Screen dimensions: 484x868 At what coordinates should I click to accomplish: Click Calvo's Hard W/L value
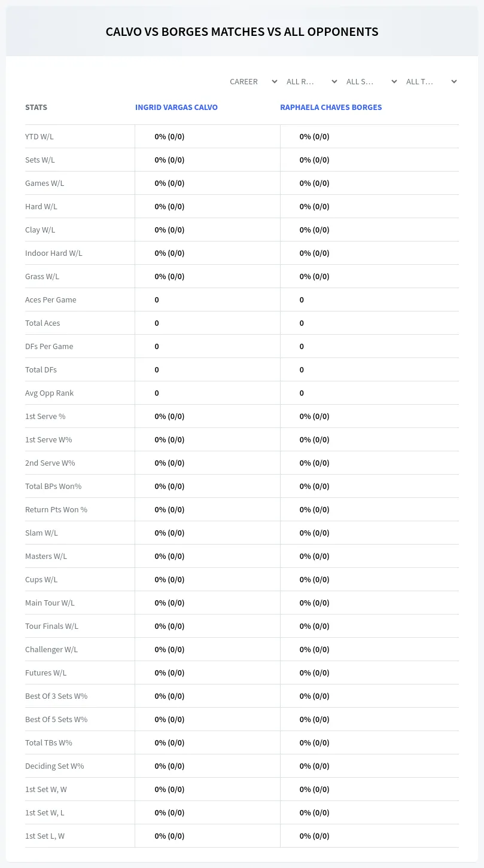pyautogui.click(x=169, y=206)
